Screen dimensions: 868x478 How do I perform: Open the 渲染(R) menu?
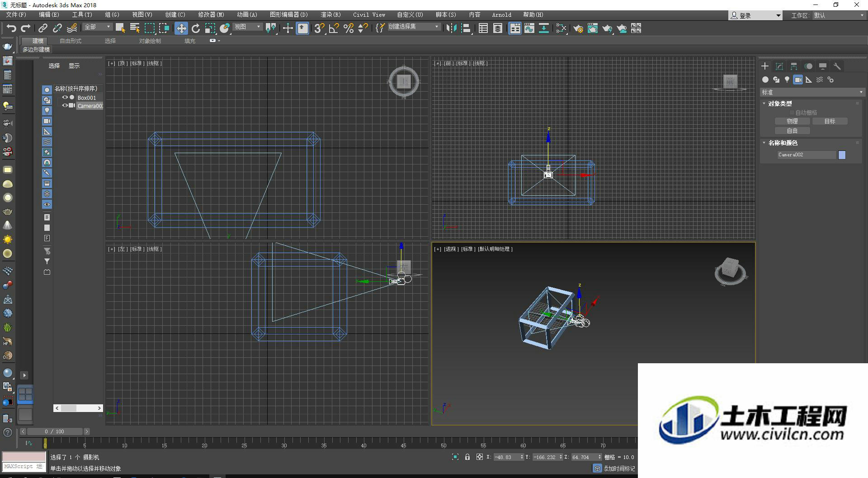click(x=330, y=14)
